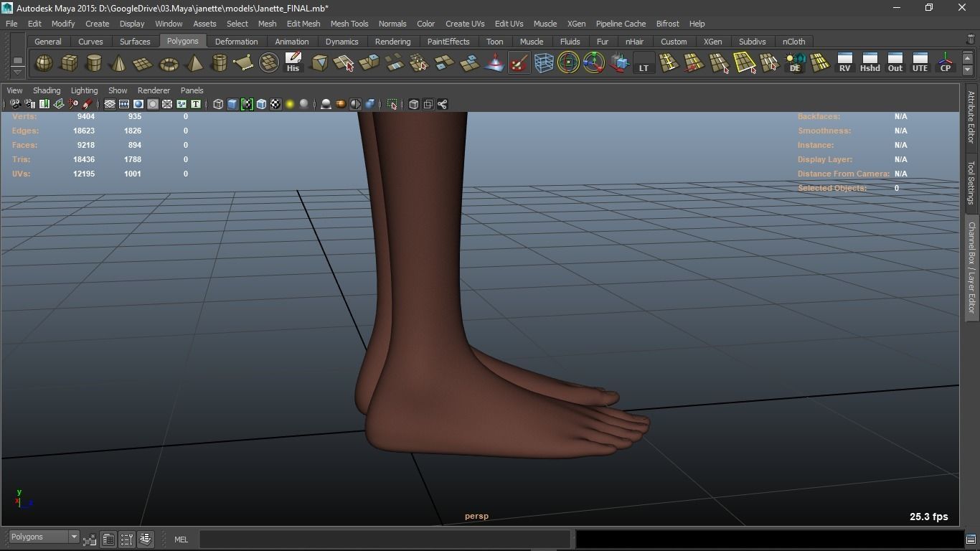This screenshot has height=551, width=980.
Task: Open the Edit Mesh menu
Action: click(303, 24)
